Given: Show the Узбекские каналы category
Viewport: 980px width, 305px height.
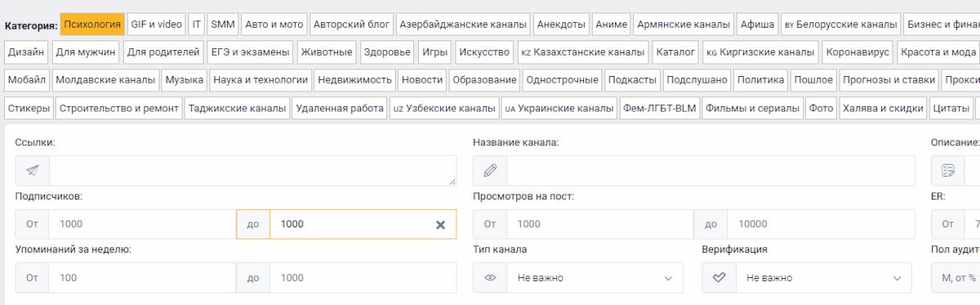Looking at the screenshot, I should click(x=444, y=108).
